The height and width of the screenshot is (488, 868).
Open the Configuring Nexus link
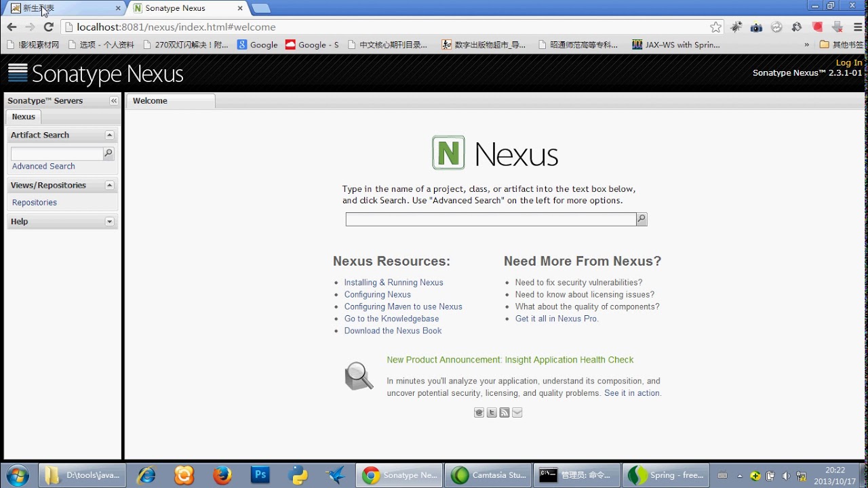tap(377, 295)
